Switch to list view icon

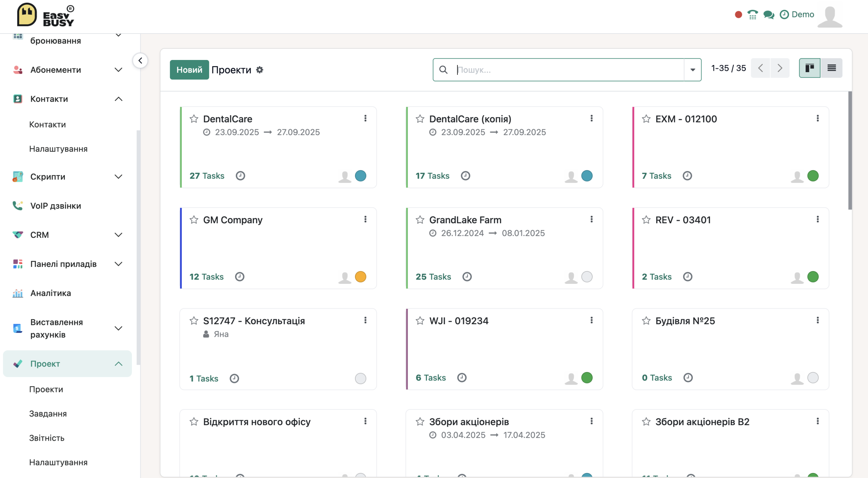pyautogui.click(x=831, y=68)
